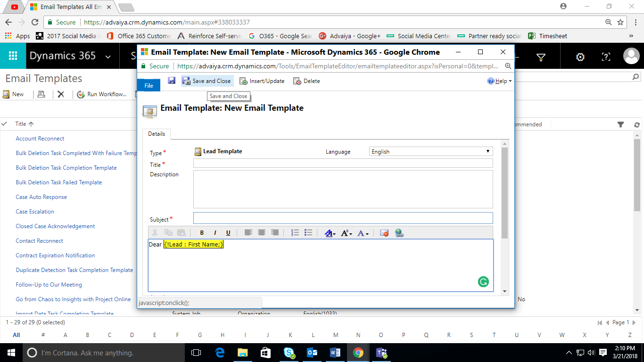Open Word from Windows taskbar
Screen dimensions: 644x362
coord(335,353)
